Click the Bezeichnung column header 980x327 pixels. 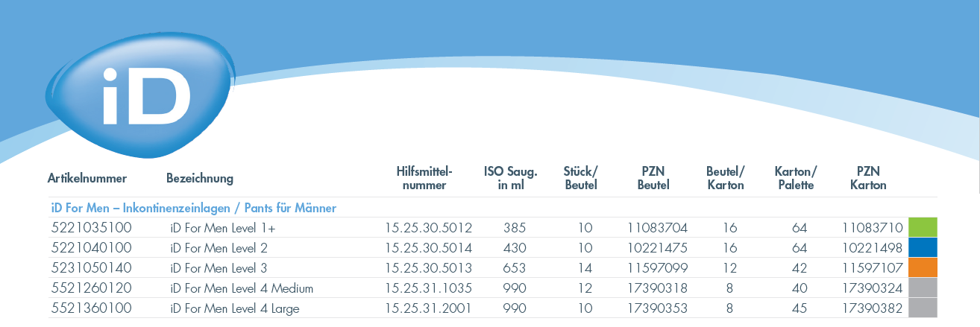point(200,179)
